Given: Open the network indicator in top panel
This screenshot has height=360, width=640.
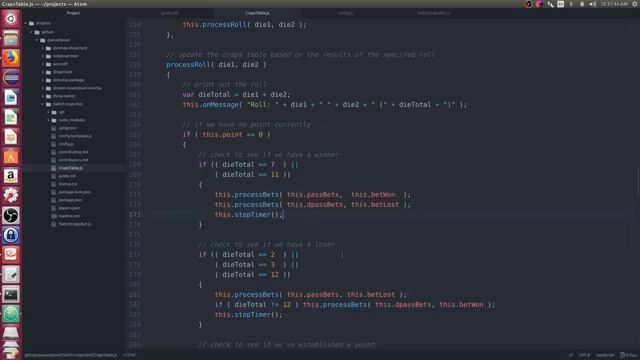Looking at the screenshot, I should tap(551, 4).
